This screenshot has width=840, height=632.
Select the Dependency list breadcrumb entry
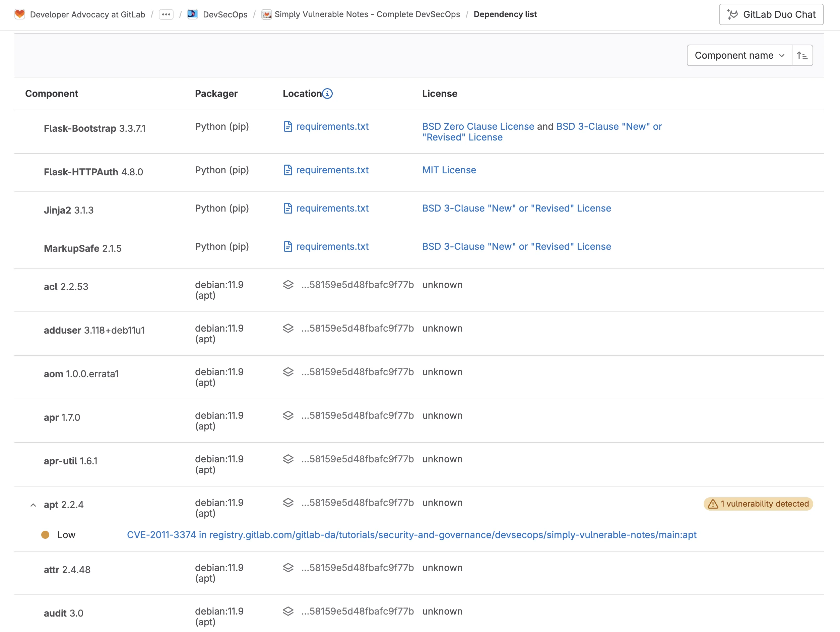(506, 14)
